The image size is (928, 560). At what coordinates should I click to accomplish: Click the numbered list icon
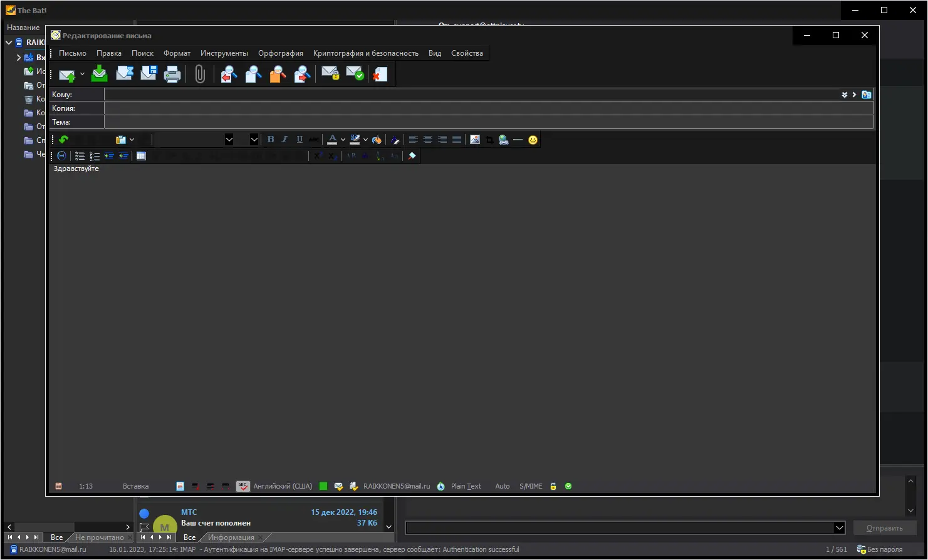(x=95, y=156)
